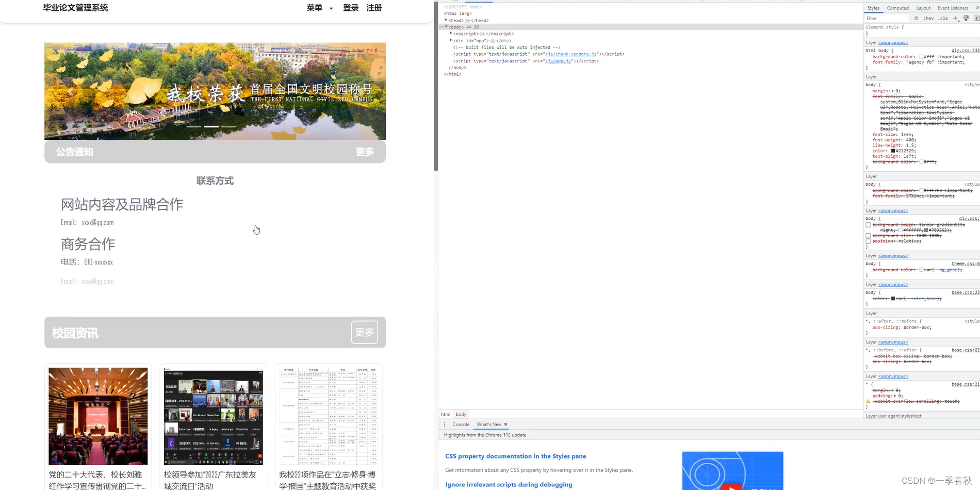Click the What's New video thumbnail

pyautogui.click(x=732, y=470)
